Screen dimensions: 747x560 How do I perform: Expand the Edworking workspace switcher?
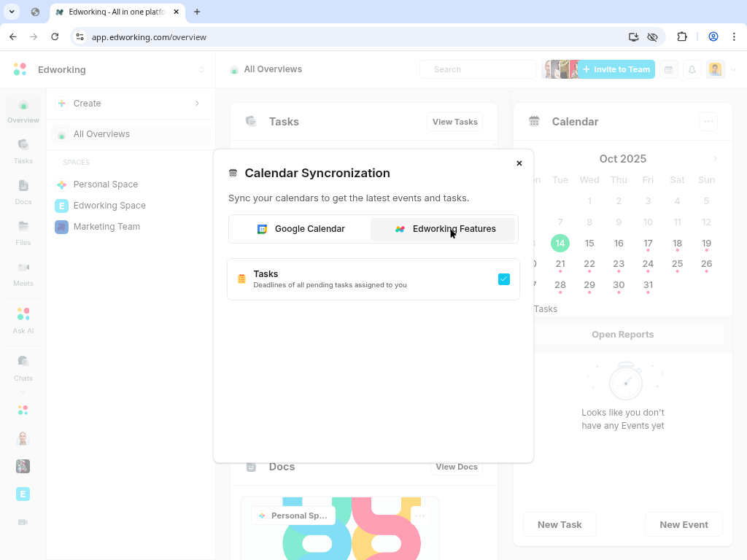202,70
